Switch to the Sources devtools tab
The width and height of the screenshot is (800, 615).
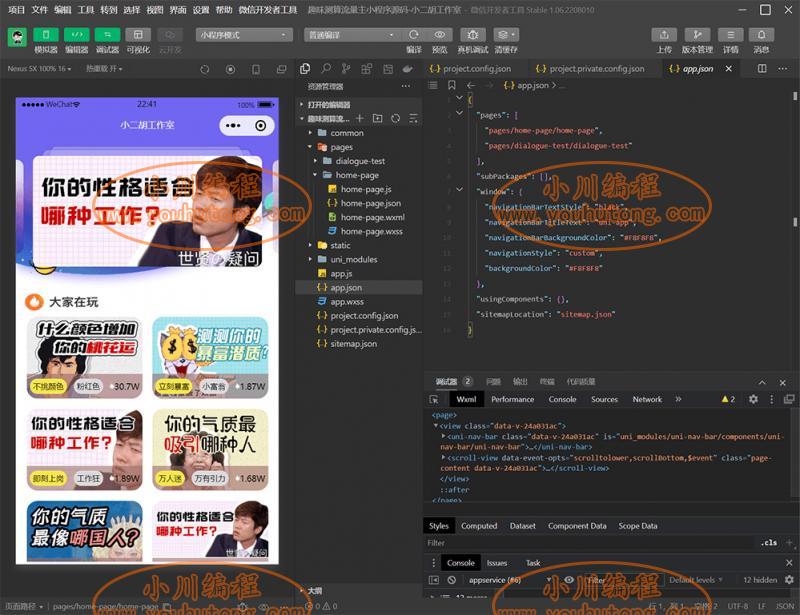click(x=604, y=399)
